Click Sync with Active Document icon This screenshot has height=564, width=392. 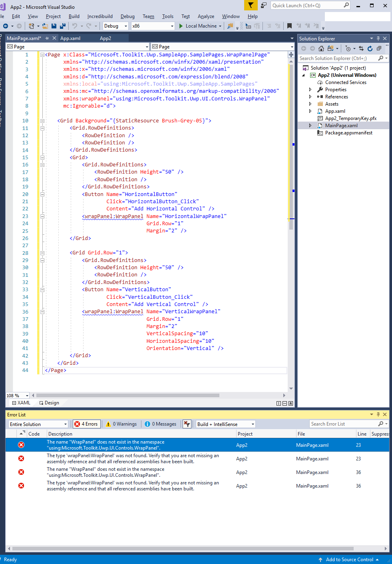pos(361,48)
